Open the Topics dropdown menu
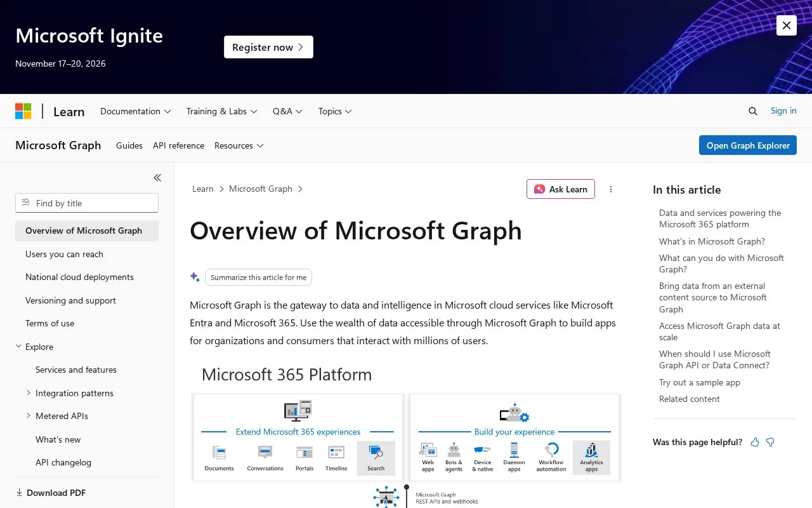Viewport: 812px width, 508px height. click(x=335, y=111)
